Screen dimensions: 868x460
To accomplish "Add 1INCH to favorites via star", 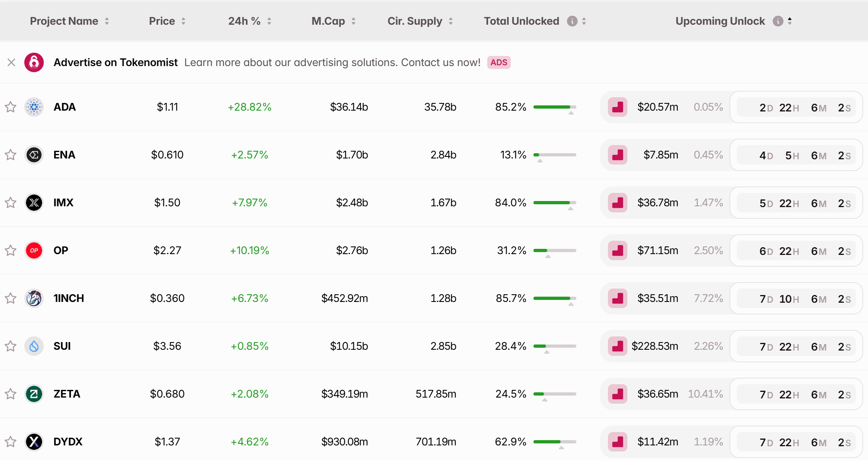I will click(11, 298).
